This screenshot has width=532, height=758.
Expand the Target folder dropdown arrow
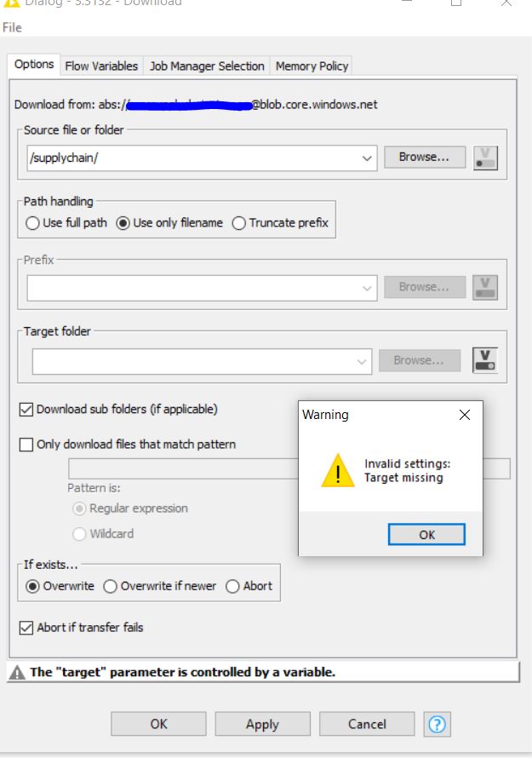[x=362, y=361]
